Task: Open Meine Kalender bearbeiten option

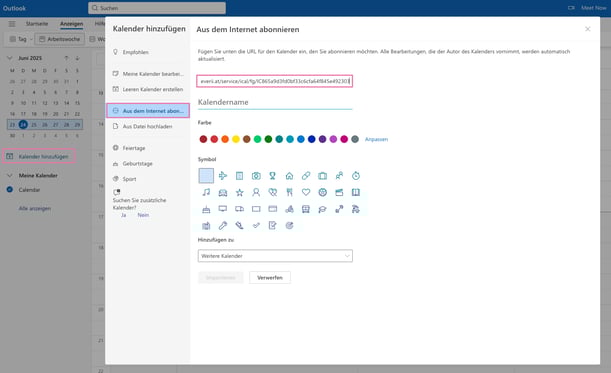Action: point(148,74)
